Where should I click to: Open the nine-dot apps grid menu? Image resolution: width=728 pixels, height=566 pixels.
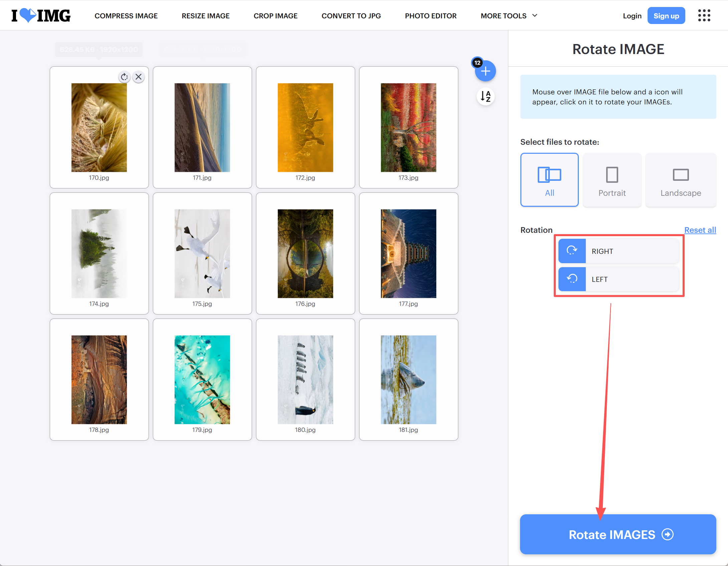pyautogui.click(x=704, y=16)
